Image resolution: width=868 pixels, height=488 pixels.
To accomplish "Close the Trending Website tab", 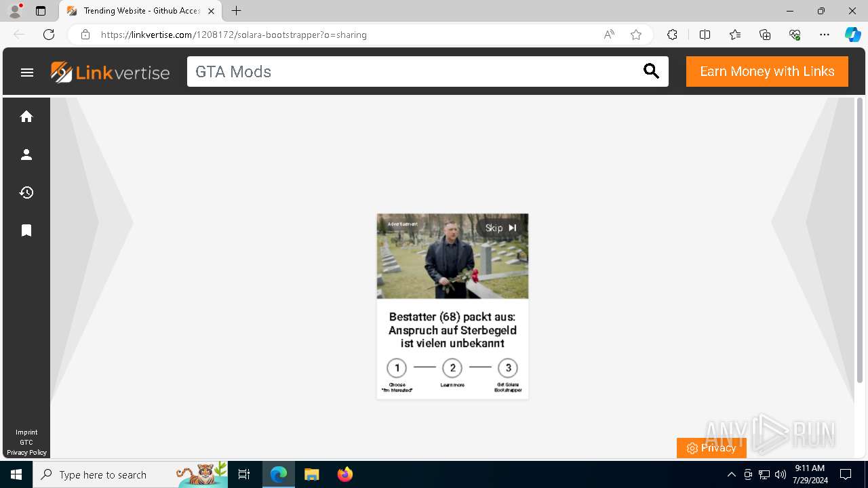I will (211, 11).
